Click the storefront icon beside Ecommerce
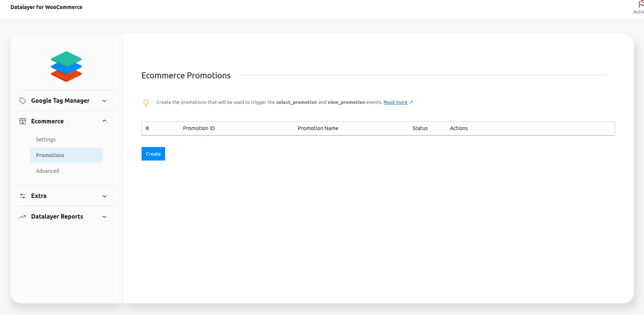 click(x=22, y=121)
